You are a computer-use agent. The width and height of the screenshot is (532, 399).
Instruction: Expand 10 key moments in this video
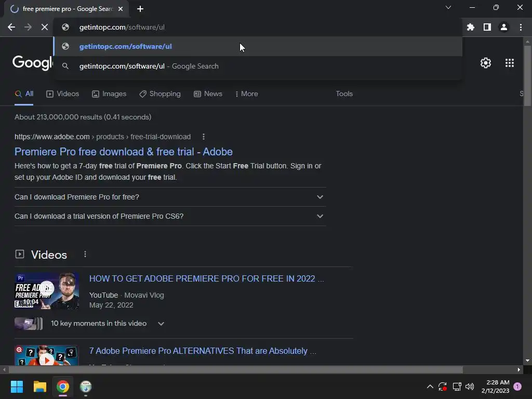pyautogui.click(x=108, y=324)
